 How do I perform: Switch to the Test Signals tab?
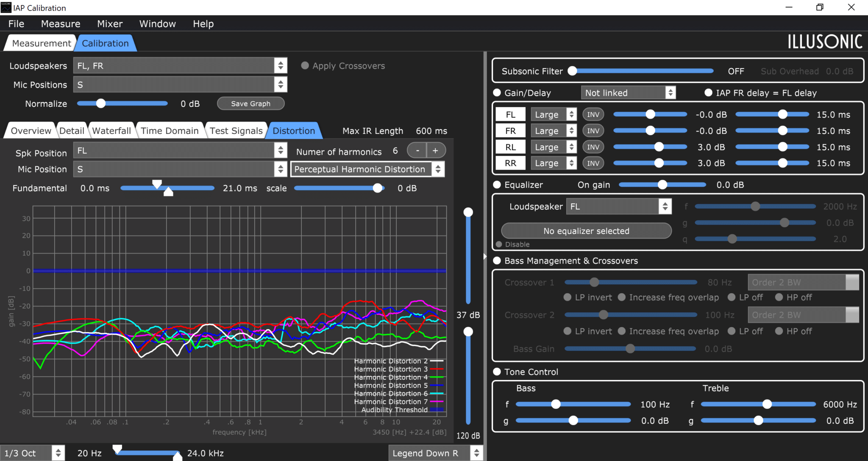[236, 131]
